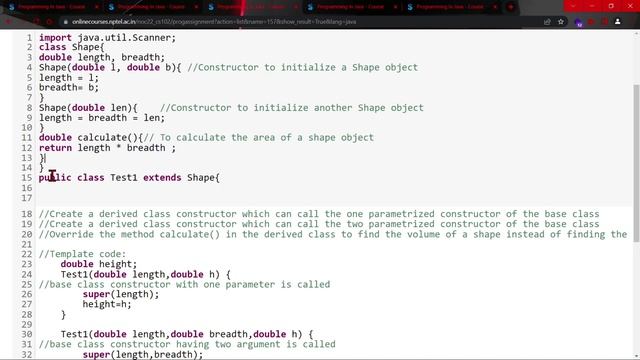View site info via the padlock icon
Screen dimensions: 640x360
(x=65, y=22)
